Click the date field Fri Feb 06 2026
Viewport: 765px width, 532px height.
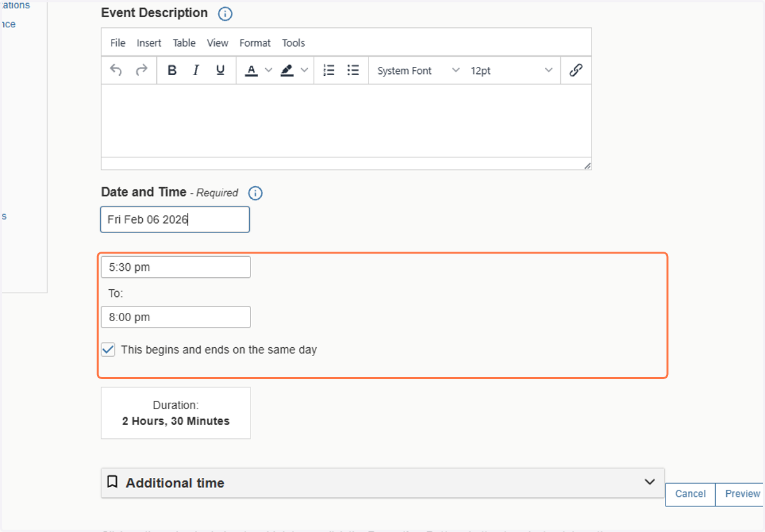(x=175, y=219)
